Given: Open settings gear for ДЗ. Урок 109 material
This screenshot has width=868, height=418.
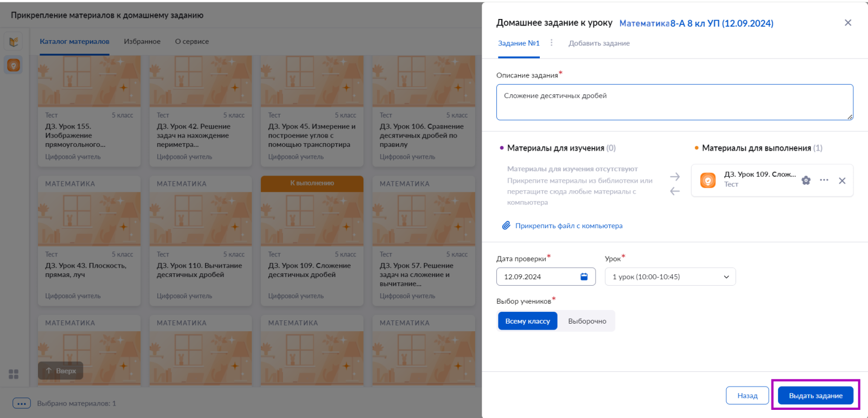Looking at the screenshot, I should tap(806, 180).
